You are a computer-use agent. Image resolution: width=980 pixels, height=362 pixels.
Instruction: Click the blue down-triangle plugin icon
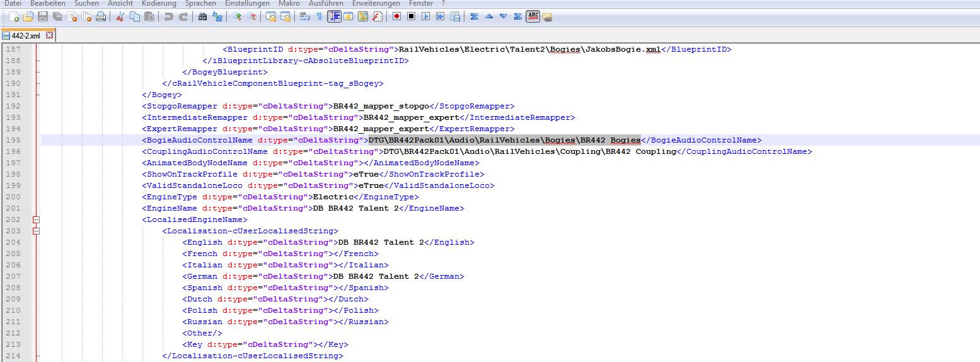503,16
